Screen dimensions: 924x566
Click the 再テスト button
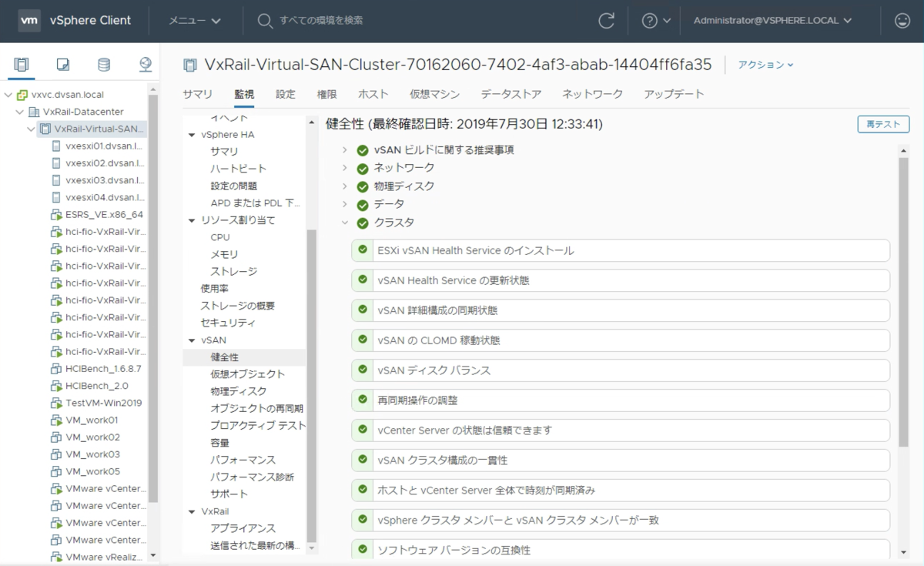click(883, 124)
